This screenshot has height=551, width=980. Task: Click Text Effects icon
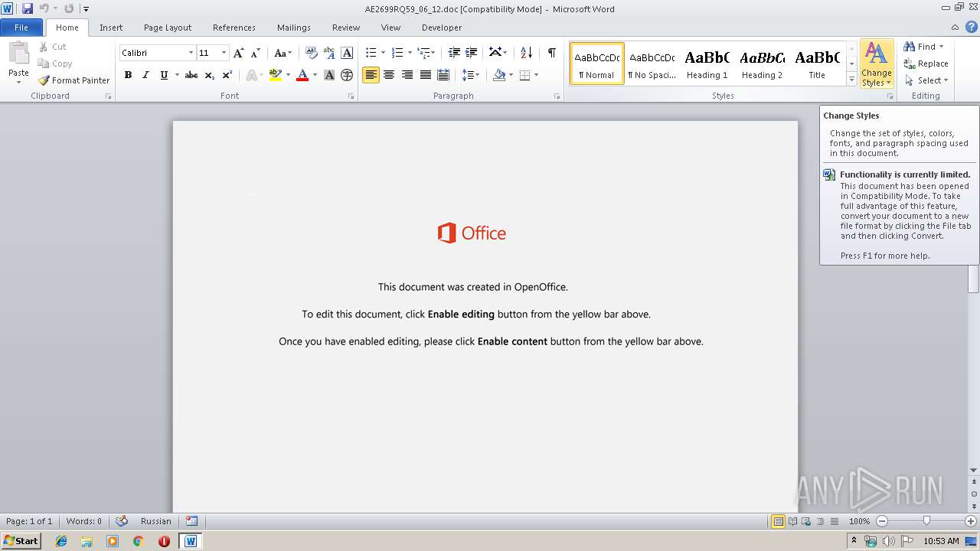[250, 75]
